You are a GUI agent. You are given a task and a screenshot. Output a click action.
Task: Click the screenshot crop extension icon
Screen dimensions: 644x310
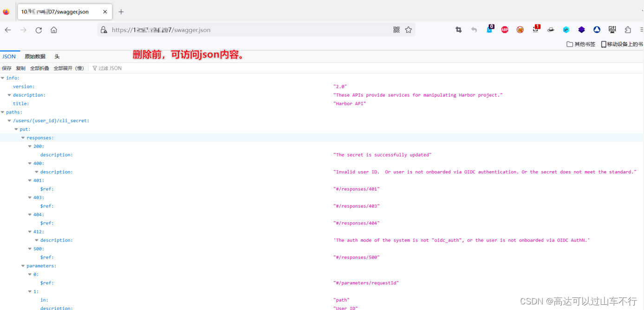[458, 30]
